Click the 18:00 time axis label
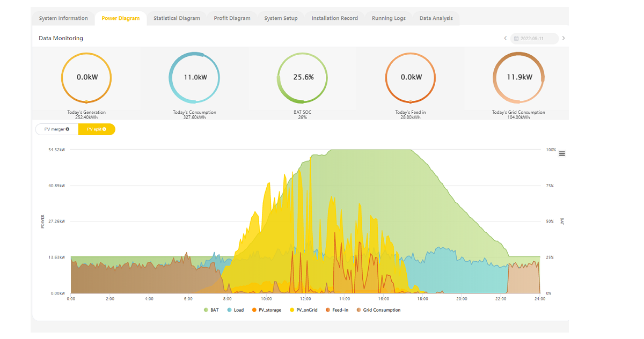This screenshot has width=644, height=339. (422, 299)
